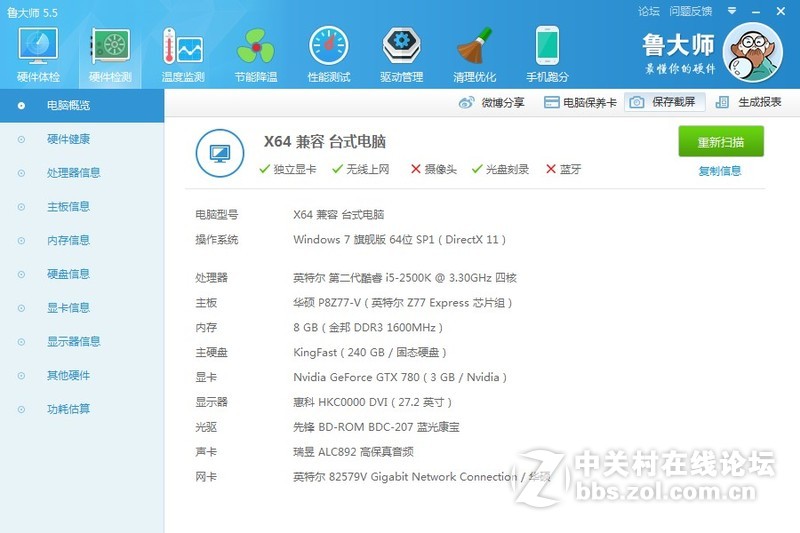Screen dimensions: 800x533
Task: Launch 性能测试 benchmark gauge icon
Action: (329, 46)
